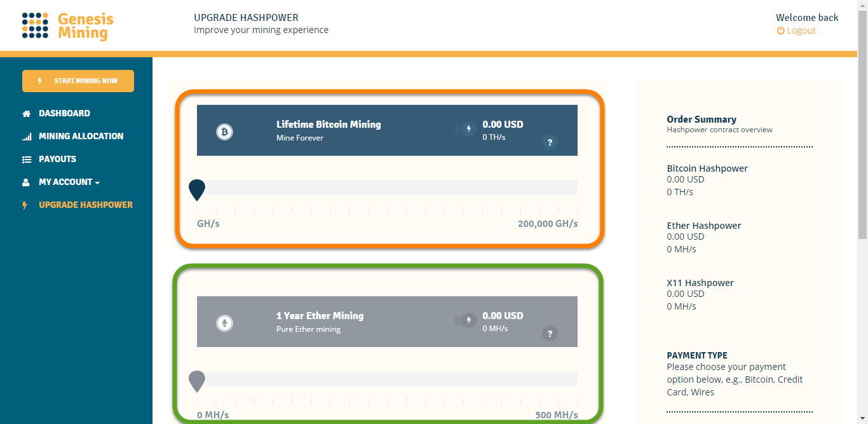Image resolution: width=868 pixels, height=424 pixels.
Task: Click the Ether hashpower lightning icon
Action: point(469,320)
